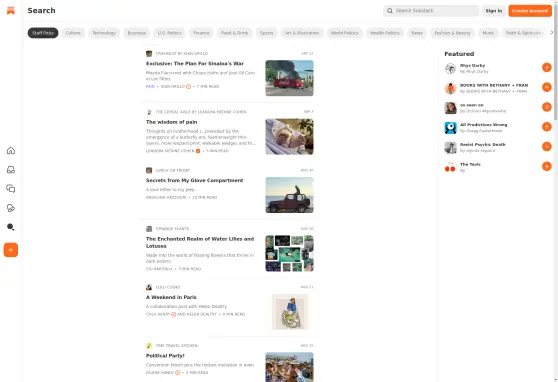Open Strange Plants publication name
Image resolution: width=558 pixels, height=382 pixels.
tap(172, 229)
